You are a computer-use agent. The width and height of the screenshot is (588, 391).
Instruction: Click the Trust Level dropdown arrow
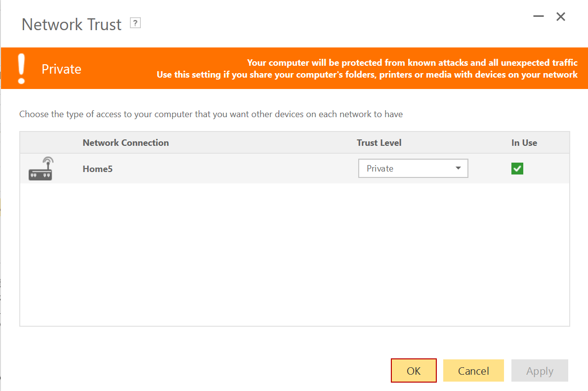click(458, 169)
